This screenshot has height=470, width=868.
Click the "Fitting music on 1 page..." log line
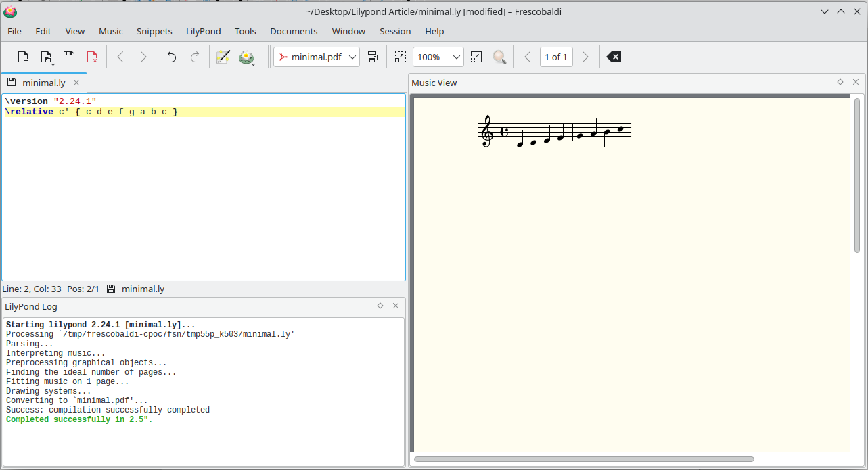click(68, 381)
